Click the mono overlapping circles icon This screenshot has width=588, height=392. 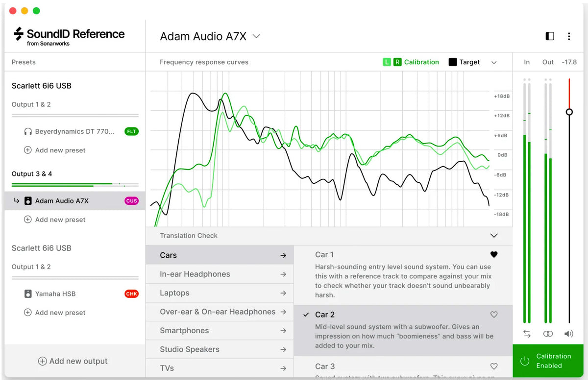[x=548, y=334]
